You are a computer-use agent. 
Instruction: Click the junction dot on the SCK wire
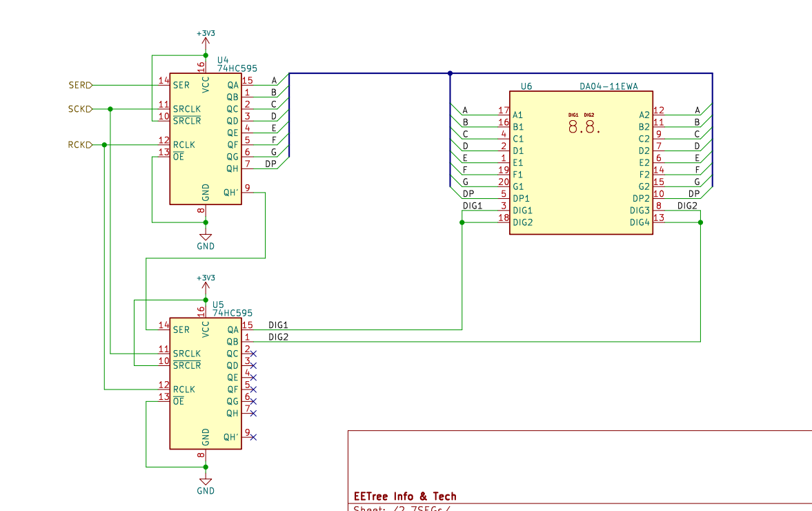(x=110, y=109)
